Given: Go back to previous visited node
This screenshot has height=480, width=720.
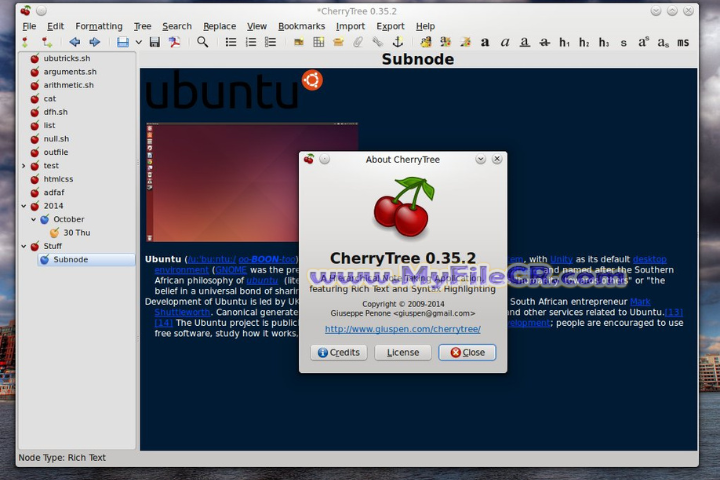Looking at the screenshot, I should (74, 42).
